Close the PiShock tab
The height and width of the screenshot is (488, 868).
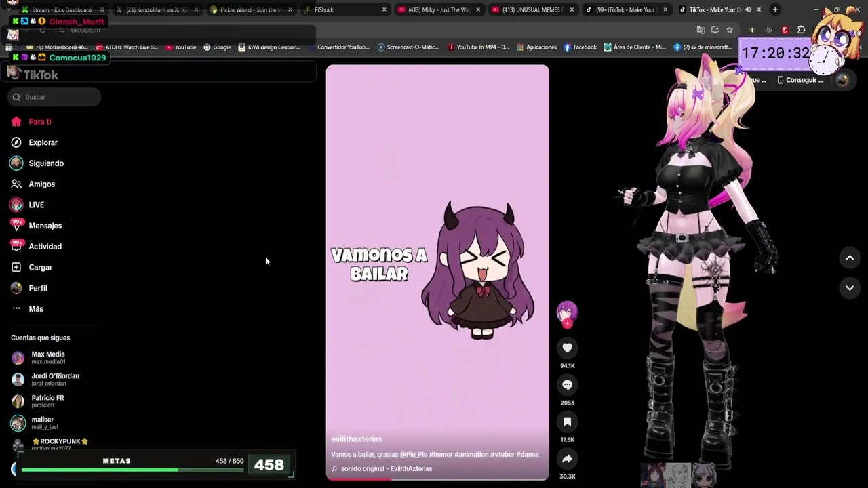click(384, 10)
